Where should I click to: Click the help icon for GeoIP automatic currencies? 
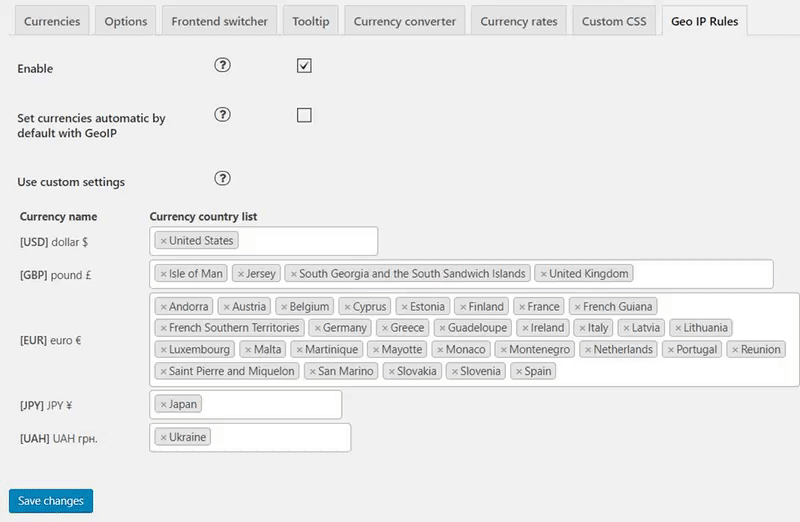coord(222,115)
